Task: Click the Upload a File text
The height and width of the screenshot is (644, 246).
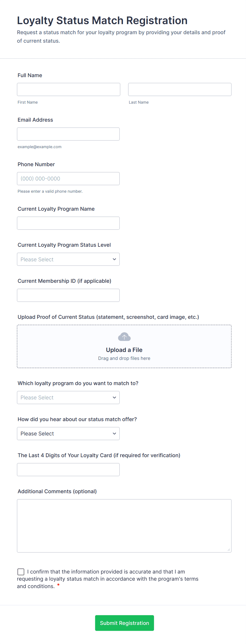Action: pos(124,350)
